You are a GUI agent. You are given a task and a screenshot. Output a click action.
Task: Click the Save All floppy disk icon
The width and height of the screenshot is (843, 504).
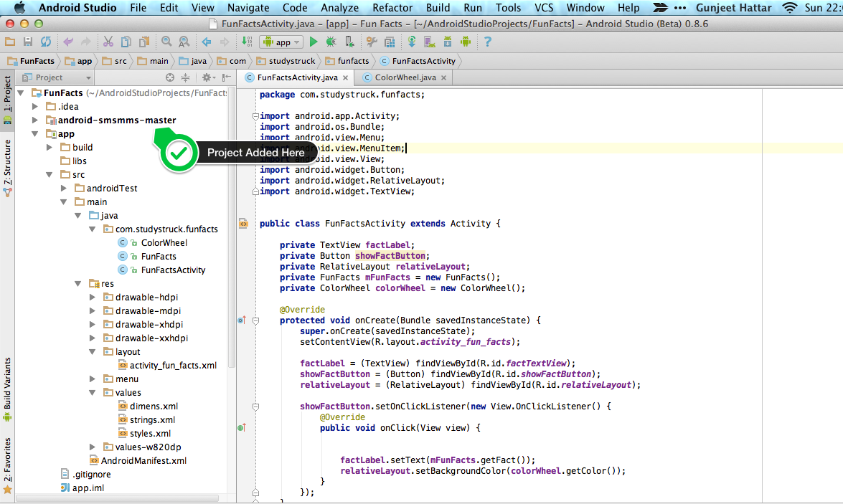(28, 42)
